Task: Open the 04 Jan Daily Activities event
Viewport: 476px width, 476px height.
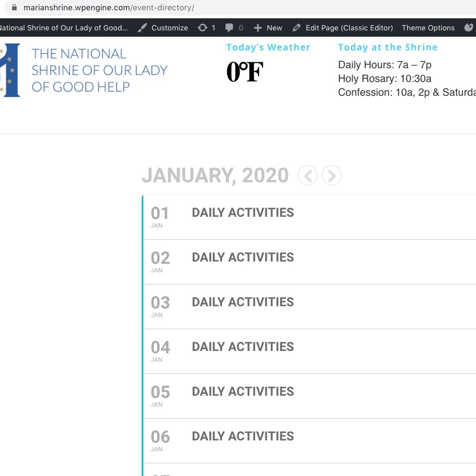Action: pyautogui.click(x=243, y=347)
